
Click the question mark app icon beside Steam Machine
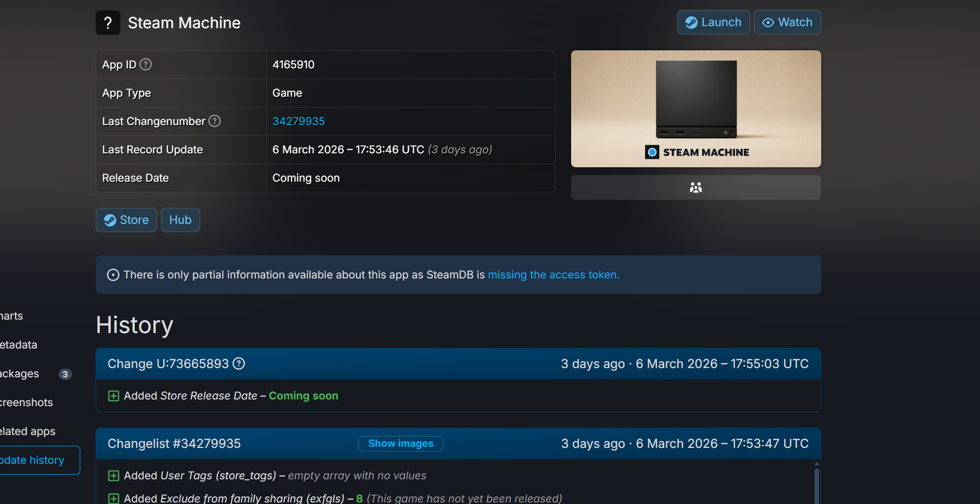[x=108, y=22]
